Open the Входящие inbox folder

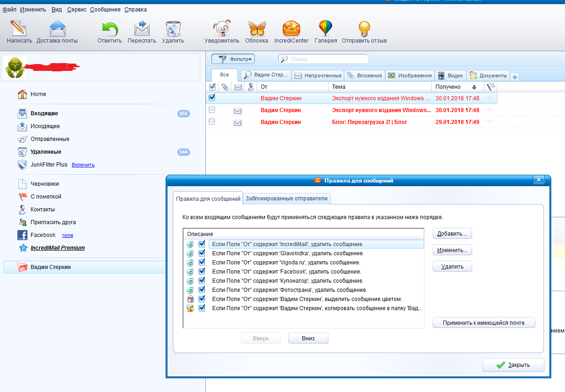point(44,113)
